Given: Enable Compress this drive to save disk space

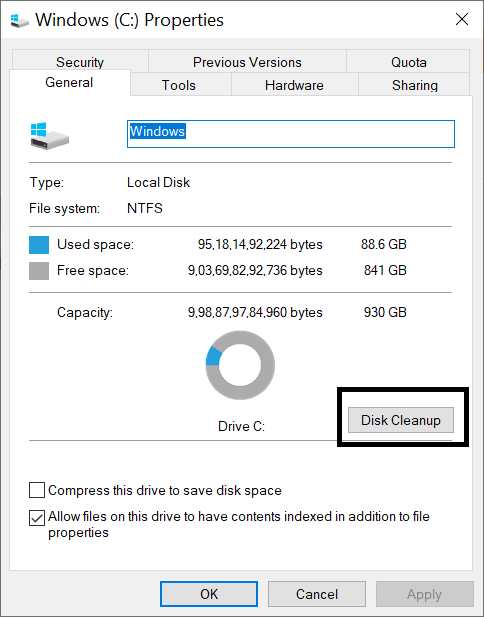Looking at the screenshot, I should pyautogui.click(x=37, y=491).
